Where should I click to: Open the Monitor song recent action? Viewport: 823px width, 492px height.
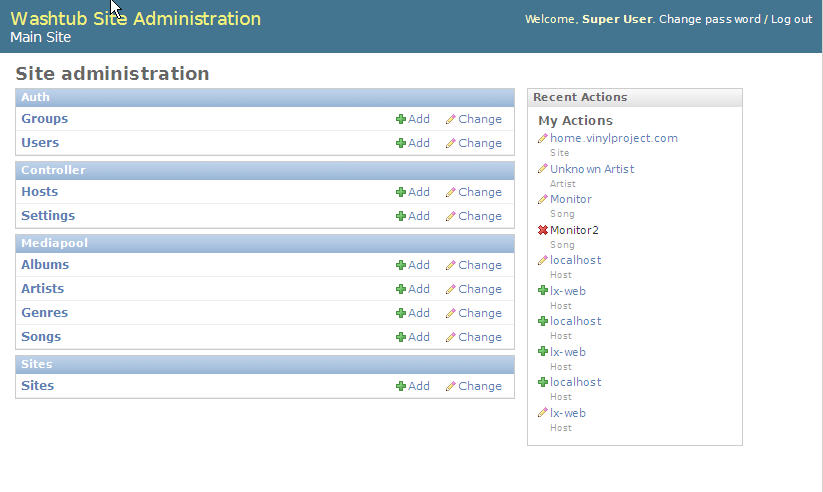coord(570,199)
